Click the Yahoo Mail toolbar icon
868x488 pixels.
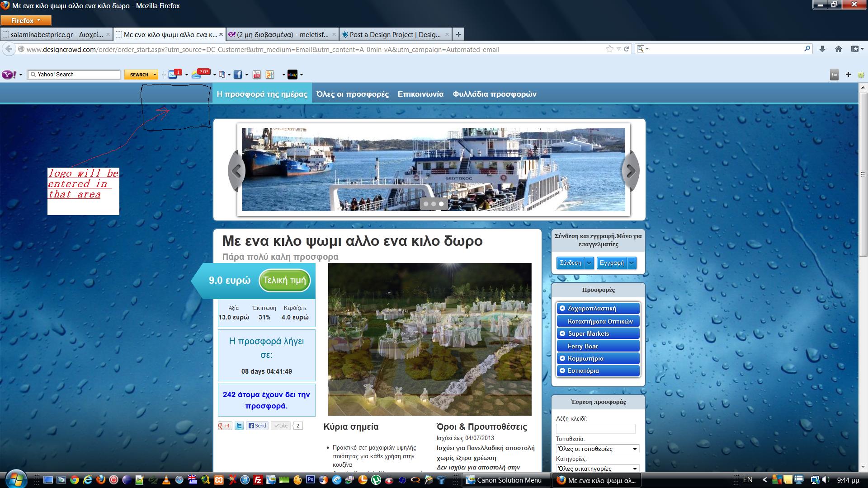173,75
